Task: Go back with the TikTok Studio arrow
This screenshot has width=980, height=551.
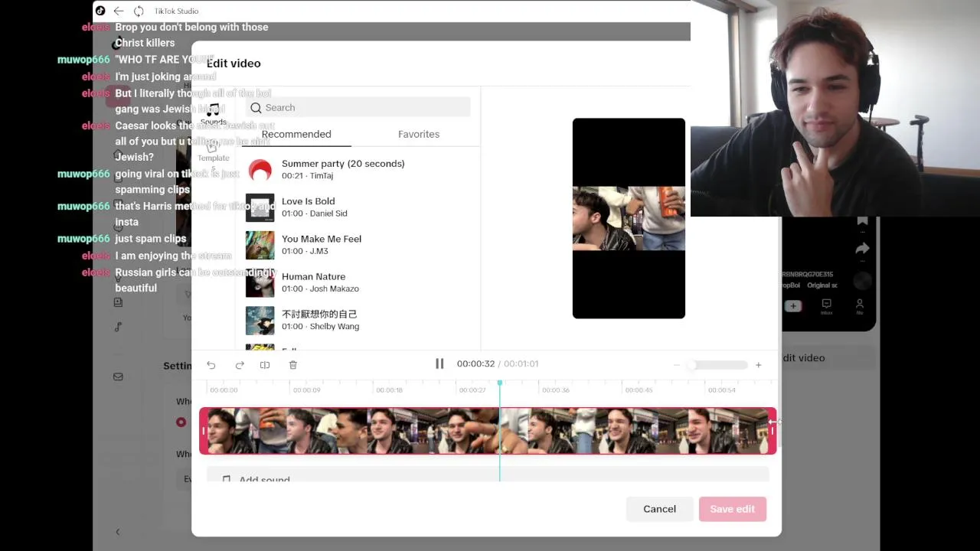Action: pyautogui.click(x=119, y=11)
